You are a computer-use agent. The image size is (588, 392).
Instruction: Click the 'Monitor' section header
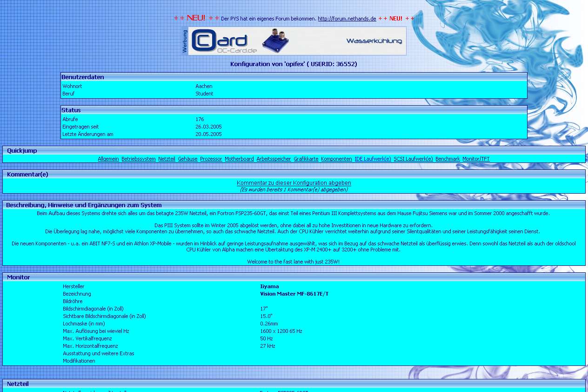click(x=294, y=277)
